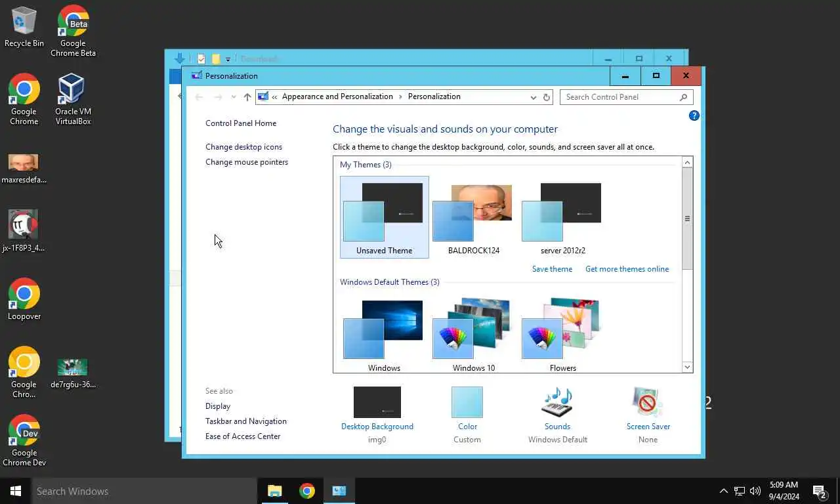Screen dimensions: 840x504
Task: Open Google Chrome from the taskbar
Action: pos(306,491)
